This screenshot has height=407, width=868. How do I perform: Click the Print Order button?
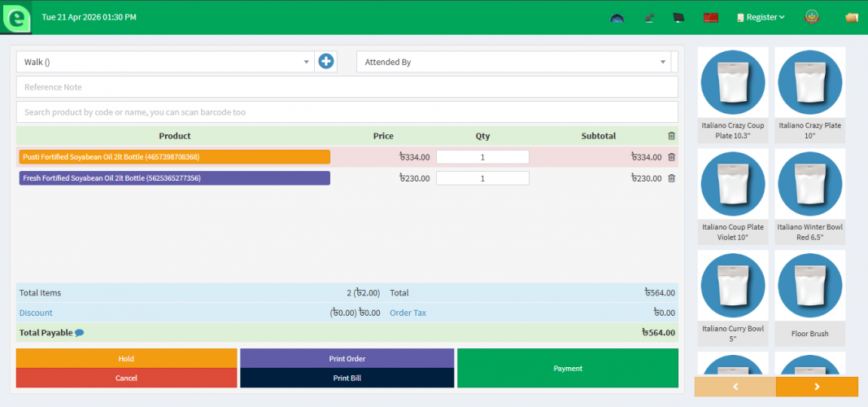click(x=347, y=358)
